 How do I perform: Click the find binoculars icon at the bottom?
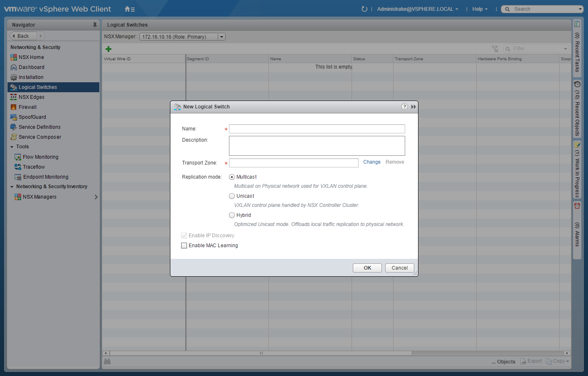coord(107,361)
